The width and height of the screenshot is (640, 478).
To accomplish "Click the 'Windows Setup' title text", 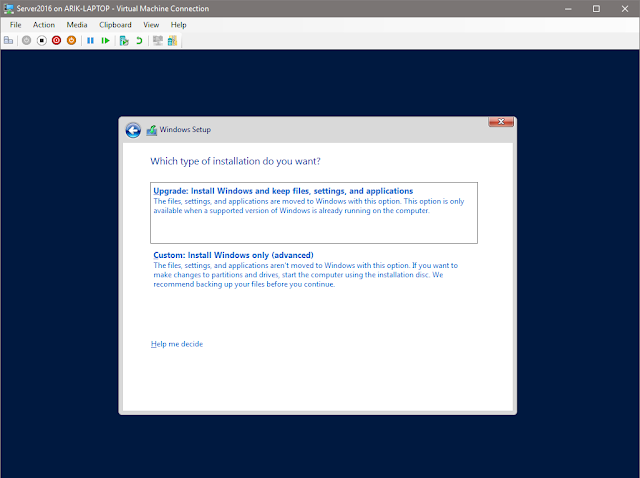I will coord(185,129).
